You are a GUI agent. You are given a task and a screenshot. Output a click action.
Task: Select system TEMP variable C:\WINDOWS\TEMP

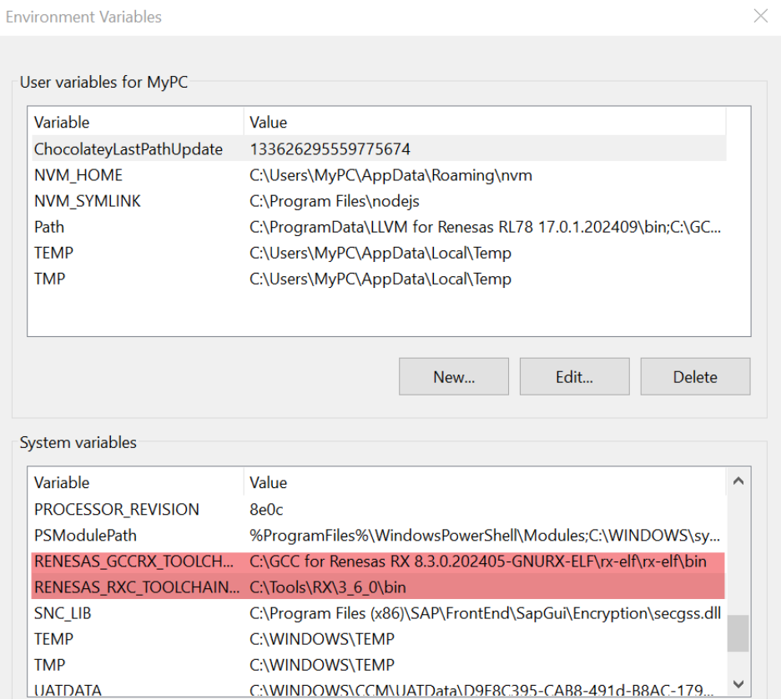[379, 639]
